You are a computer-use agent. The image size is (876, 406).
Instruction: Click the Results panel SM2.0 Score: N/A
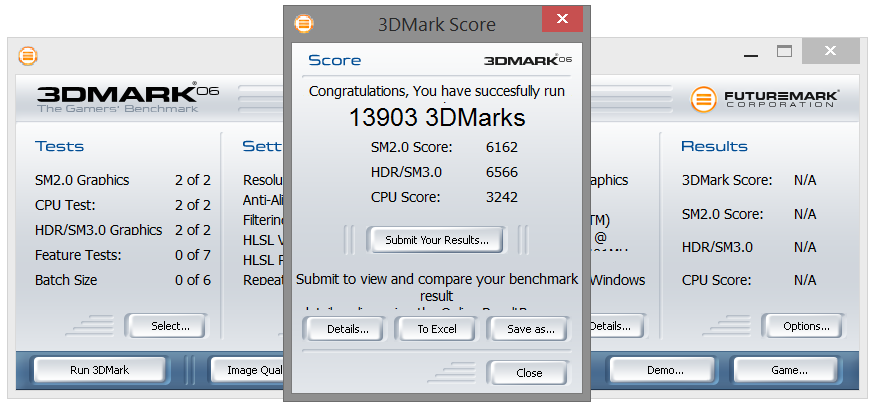749,214
